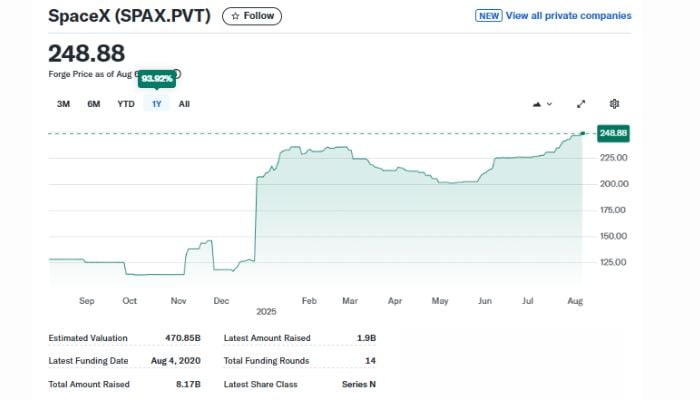Viewport: 700px width, 400px height.
Task: Click the last data point marker
Action: (582, 132)
